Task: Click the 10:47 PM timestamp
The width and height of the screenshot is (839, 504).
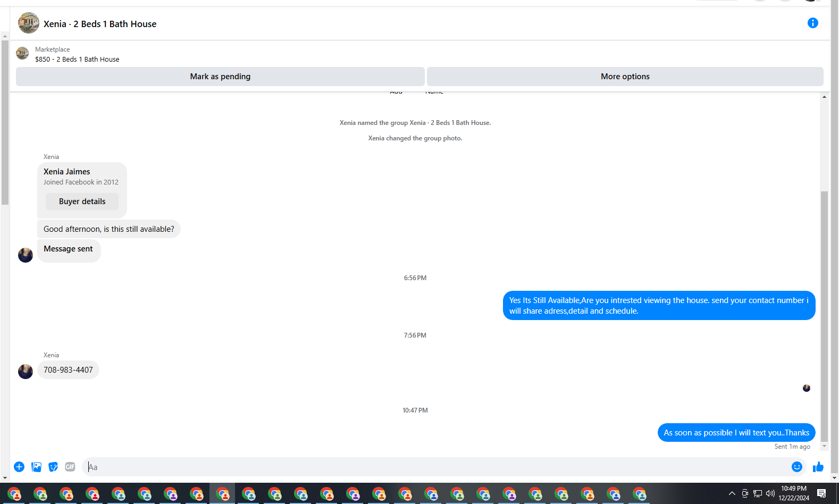Action: 415,410
